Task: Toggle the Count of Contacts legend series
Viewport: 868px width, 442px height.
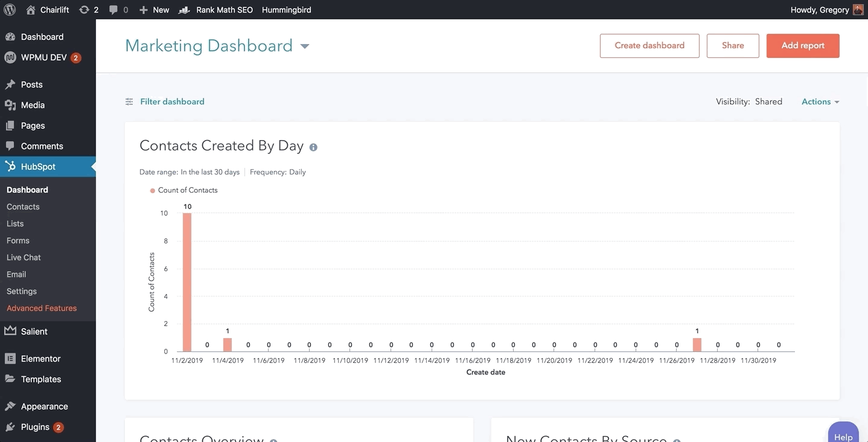Action: [183, 190]
